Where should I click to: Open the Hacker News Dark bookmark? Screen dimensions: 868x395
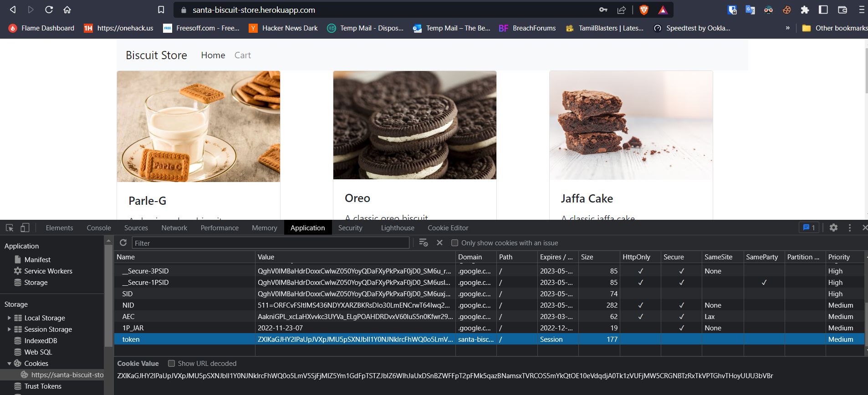tap(283, 28)
